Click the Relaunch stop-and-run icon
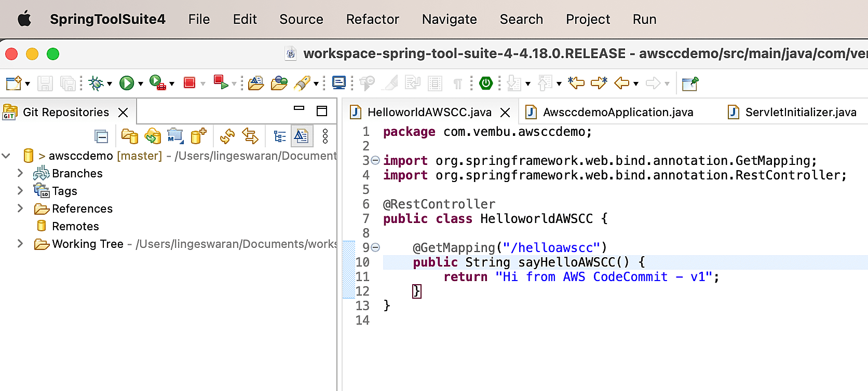 pos(221,82)
